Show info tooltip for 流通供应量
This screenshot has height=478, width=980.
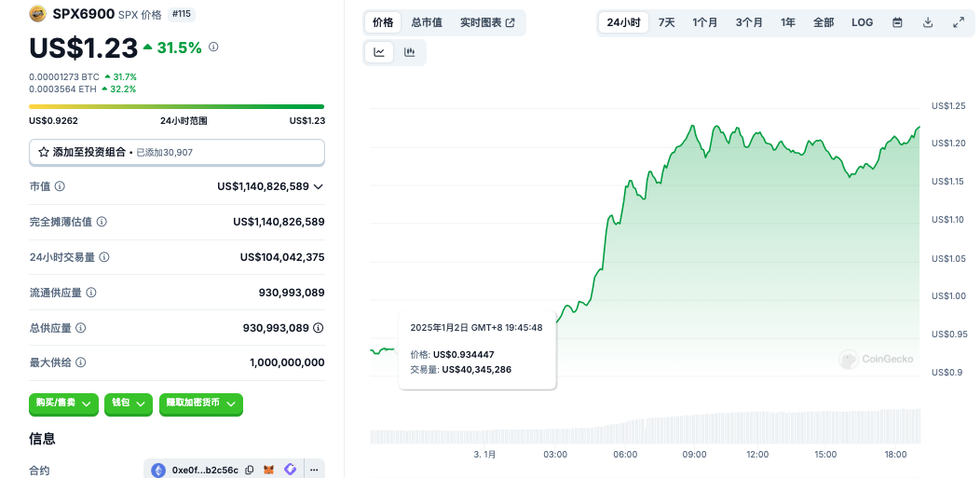click(x=91, y=293)
